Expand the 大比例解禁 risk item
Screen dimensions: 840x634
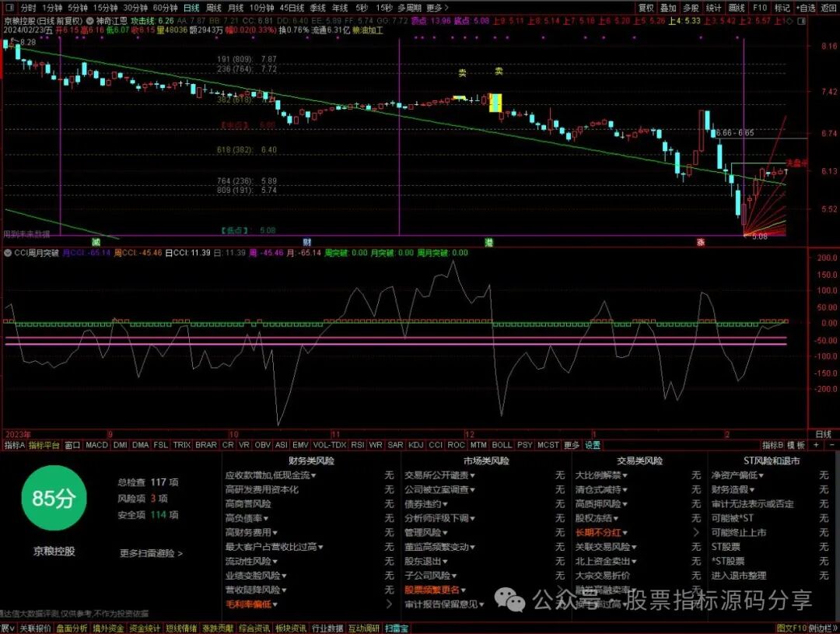pos(601,475)
